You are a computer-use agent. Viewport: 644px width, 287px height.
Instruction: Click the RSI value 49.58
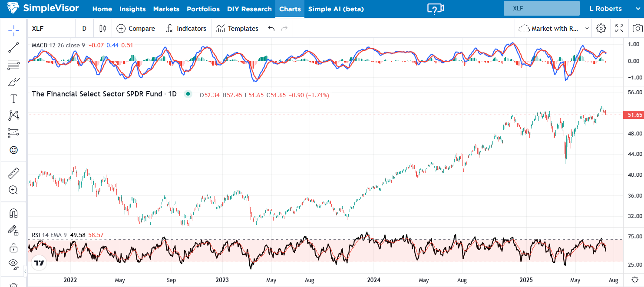pyautogui.click(x=79, y=235)
